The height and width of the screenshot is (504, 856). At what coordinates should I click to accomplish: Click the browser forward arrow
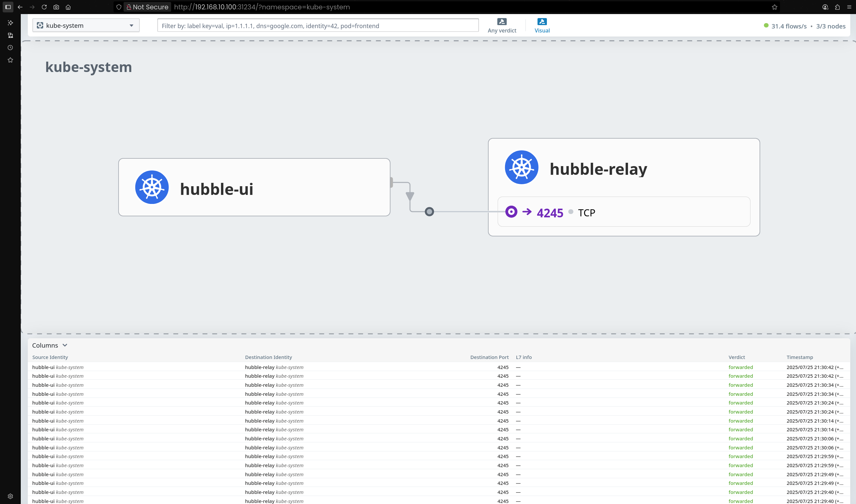click(32, 7)
